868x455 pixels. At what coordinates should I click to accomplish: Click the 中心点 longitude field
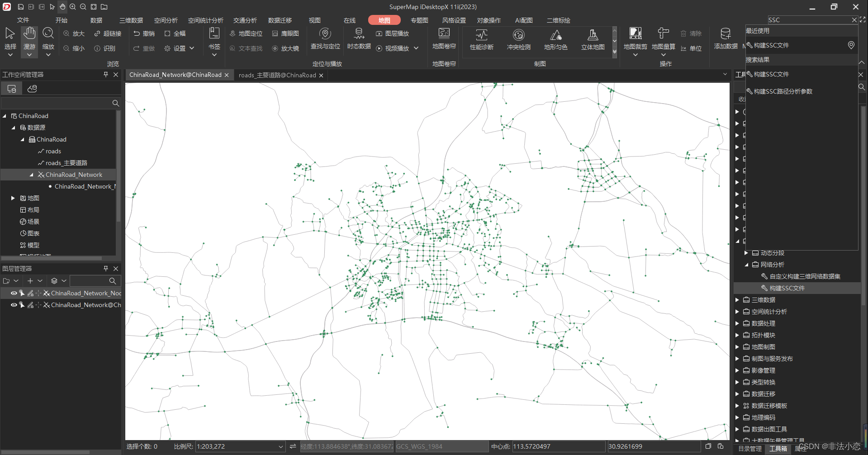click(559, 446)
